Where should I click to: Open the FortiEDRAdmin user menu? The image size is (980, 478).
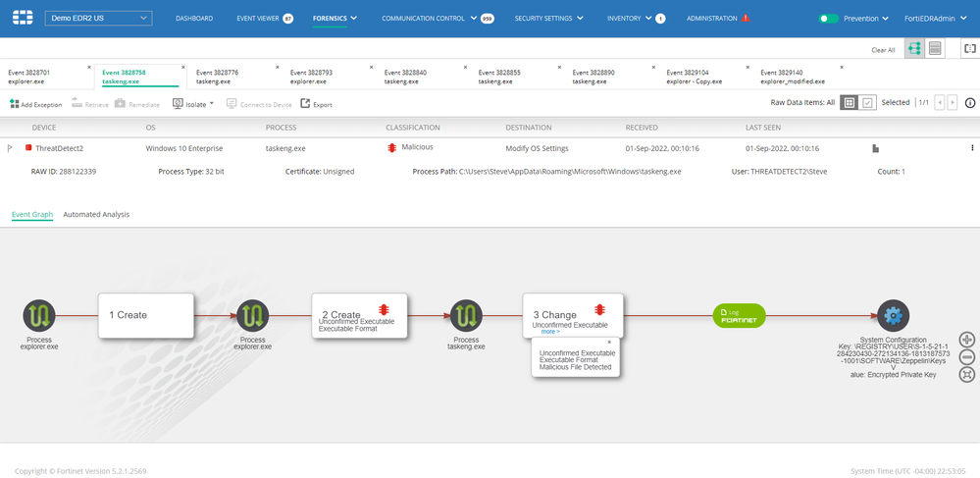pyautogui.click(x=934, y=18)
